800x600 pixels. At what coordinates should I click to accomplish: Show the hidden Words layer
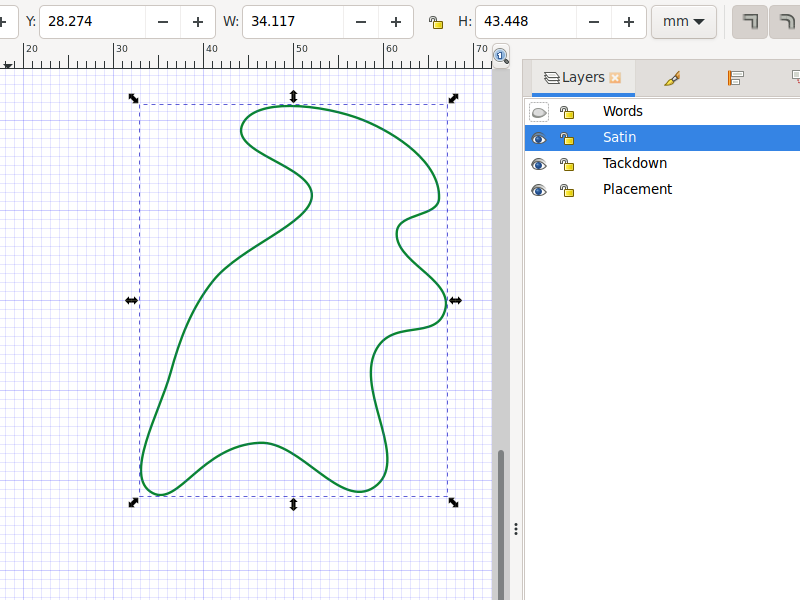coord(539,112)
